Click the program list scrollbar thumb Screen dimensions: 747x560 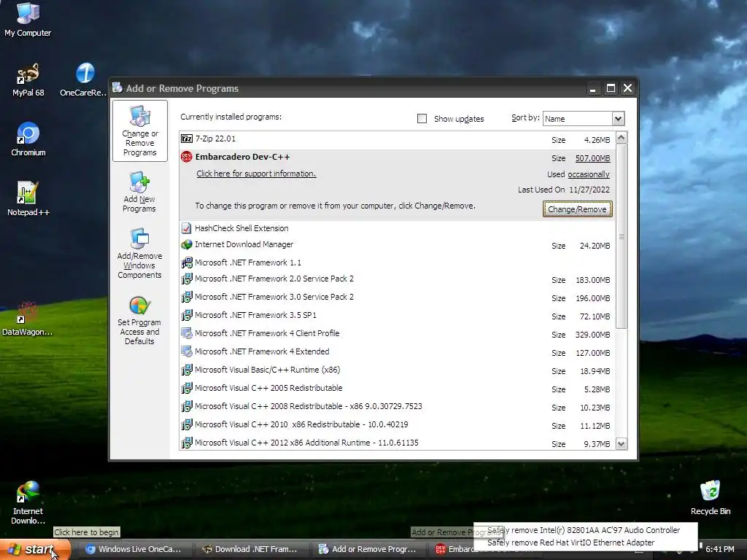coord(622,236)
